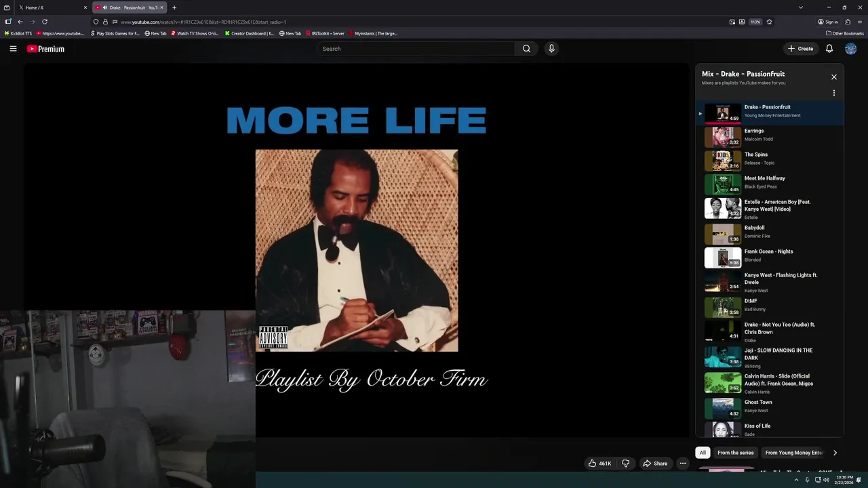Image resolution: width=868 pixels, height=488 pixels.
Task: Click the site lock icon in address bar
Action: 105,22
